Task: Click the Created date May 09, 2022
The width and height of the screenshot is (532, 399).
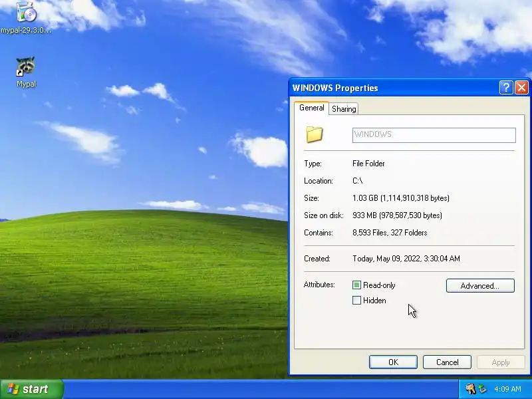Action: (x=406, y=259)
